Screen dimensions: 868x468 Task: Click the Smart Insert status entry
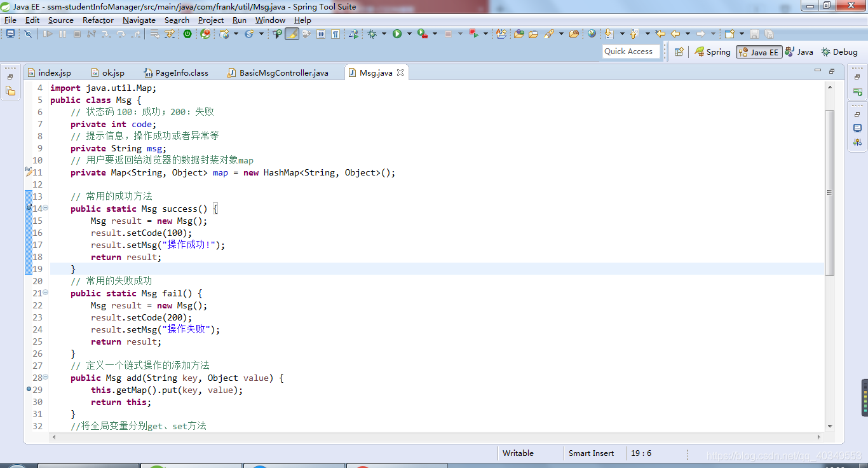pyautogui.click(x=591, y=453)
